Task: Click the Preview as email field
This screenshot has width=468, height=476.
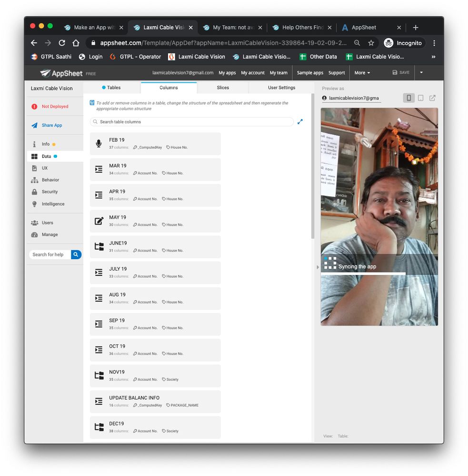Action: 351,98
